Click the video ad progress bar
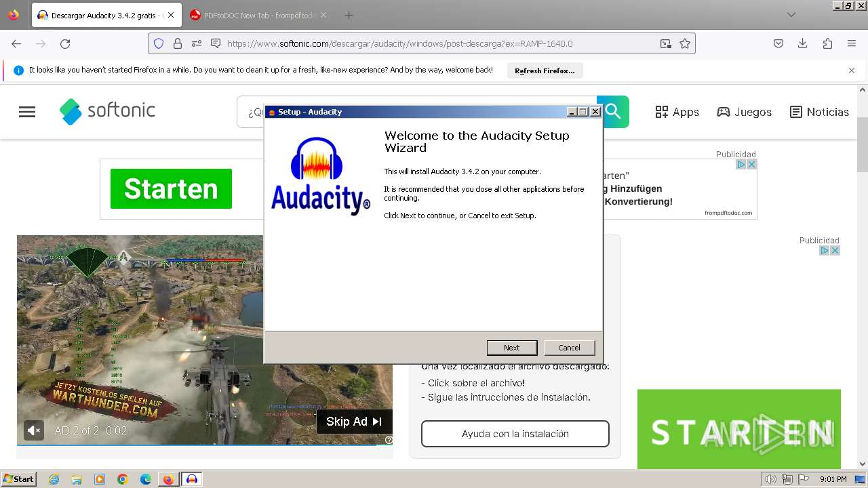 pyautogui.click(x=205, y=445)
